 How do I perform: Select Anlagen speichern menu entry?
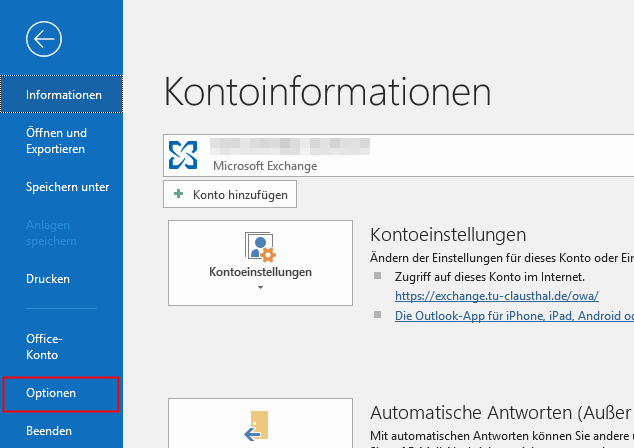coord(51,233)
